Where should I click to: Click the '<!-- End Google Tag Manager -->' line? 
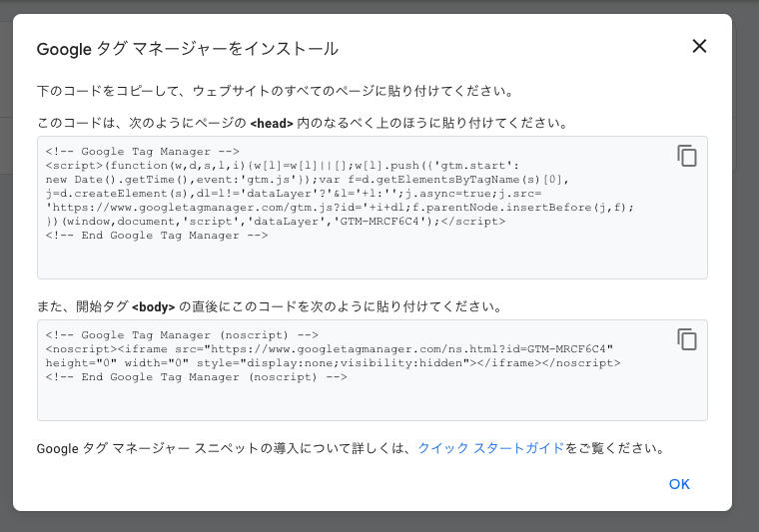click(157, 236)
